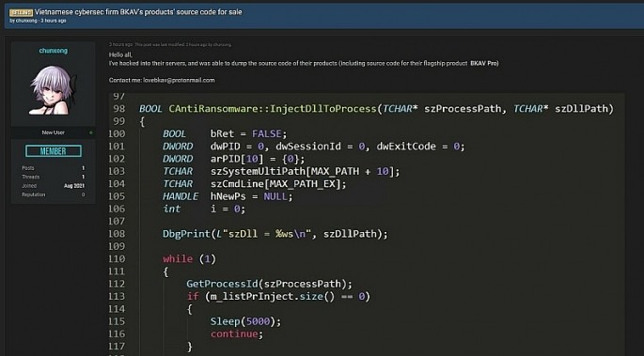Click the green online status dot
The width and height of the screenshot is (644, 356).
point(91,132)
